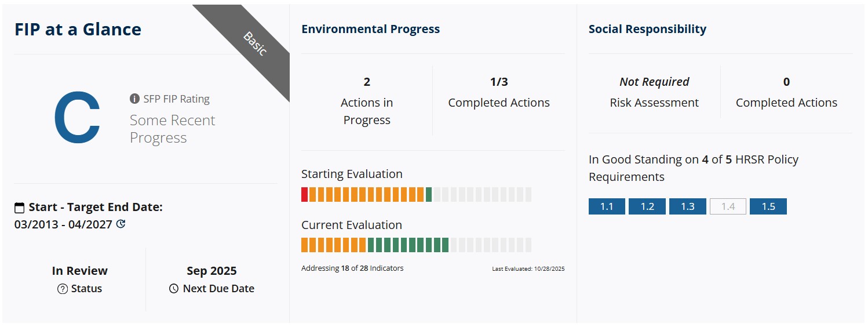Click the gray Basic corner ribbon
This screenshot has height=327, width=868.
(x=254, y=45)
